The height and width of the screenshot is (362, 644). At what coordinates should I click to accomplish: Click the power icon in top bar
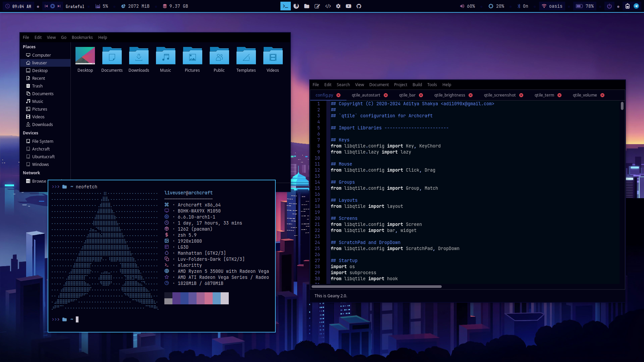point(609,6)
